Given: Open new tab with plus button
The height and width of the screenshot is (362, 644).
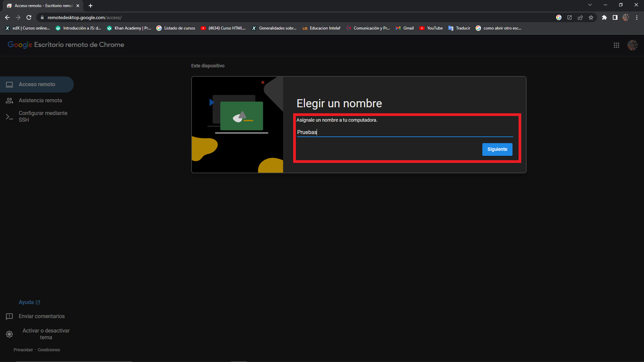Looking at the screenshot, I should 91,6.
